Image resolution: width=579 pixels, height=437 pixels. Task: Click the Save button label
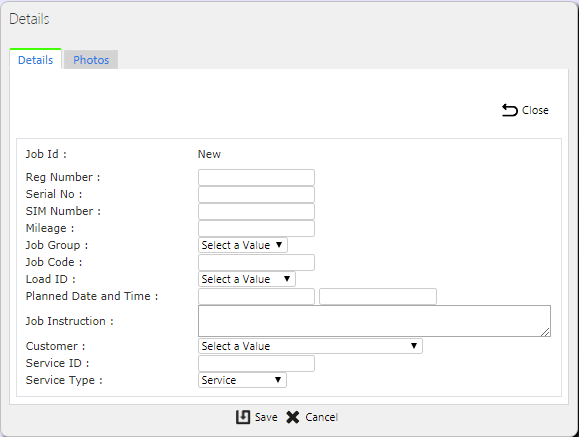(x=266, y=417)
